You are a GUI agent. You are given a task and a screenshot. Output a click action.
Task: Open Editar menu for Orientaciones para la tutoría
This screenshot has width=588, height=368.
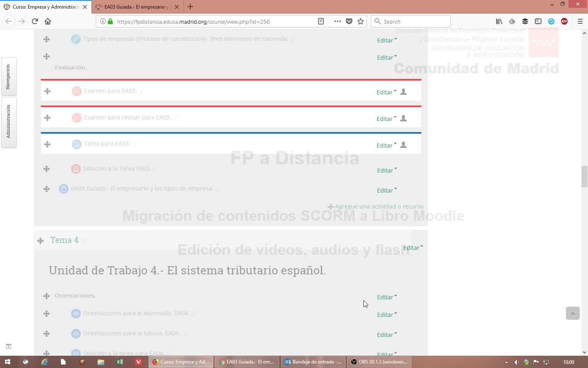[x=387, y=334]
